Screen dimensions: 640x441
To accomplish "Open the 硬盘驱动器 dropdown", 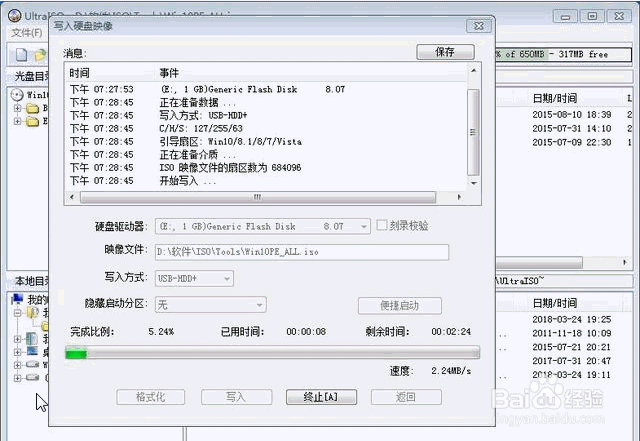I will (x=263, y=226).
